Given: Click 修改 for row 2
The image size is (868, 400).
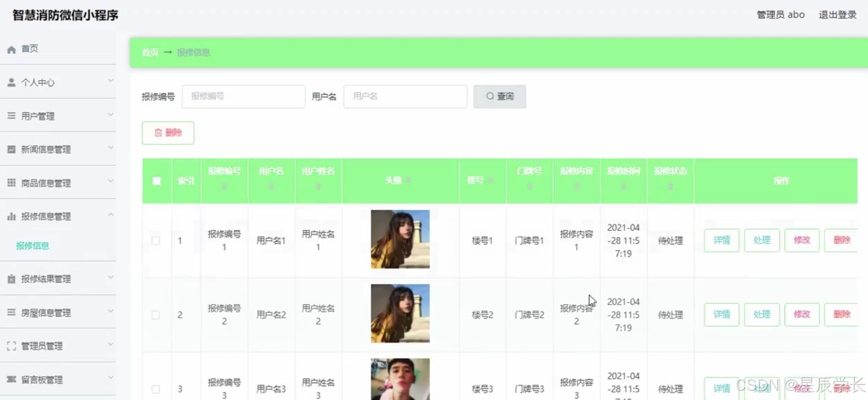Looking at the screenshot, I should [802, 314].
